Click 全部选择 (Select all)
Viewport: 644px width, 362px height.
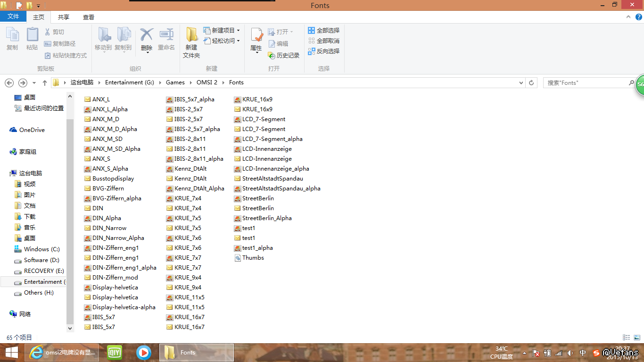coord(324,30)
